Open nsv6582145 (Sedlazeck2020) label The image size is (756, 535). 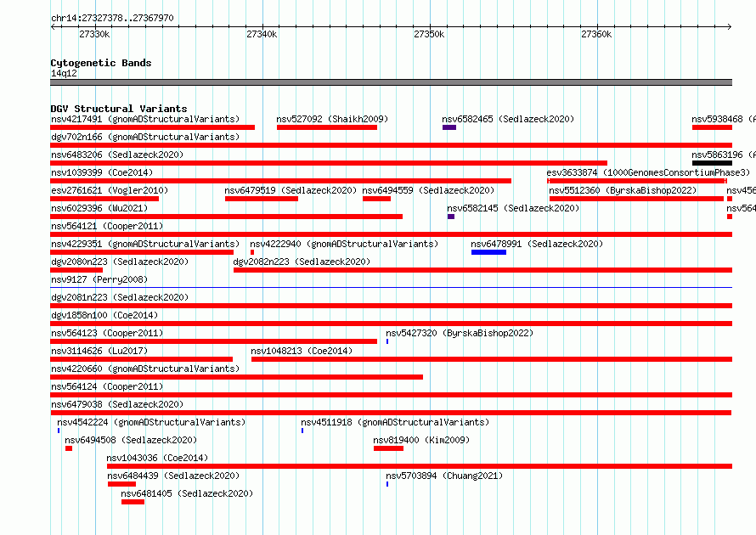(x=513, y=208)
